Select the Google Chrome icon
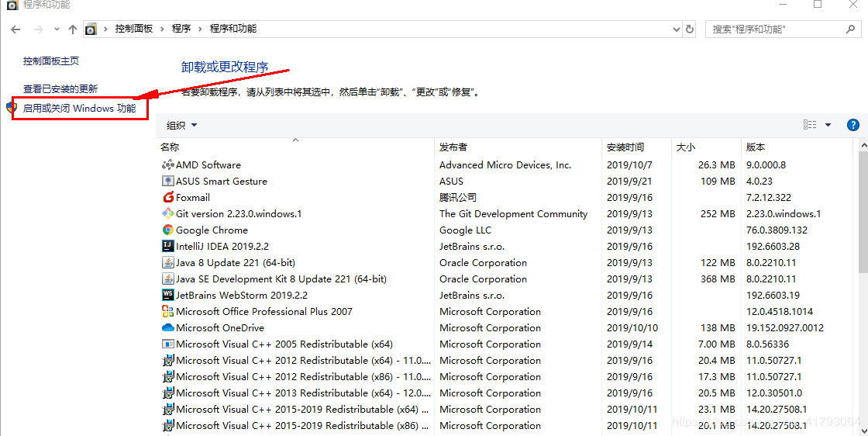Viewport: 868px width, 436px height. [167, 230]
